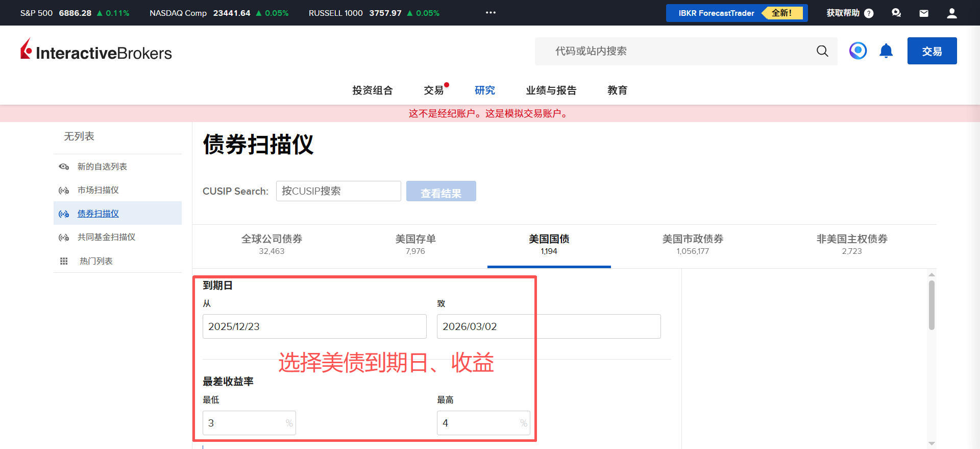
Task: Open 市场扫描仪 from the sidebar
Action: point(98,190)
